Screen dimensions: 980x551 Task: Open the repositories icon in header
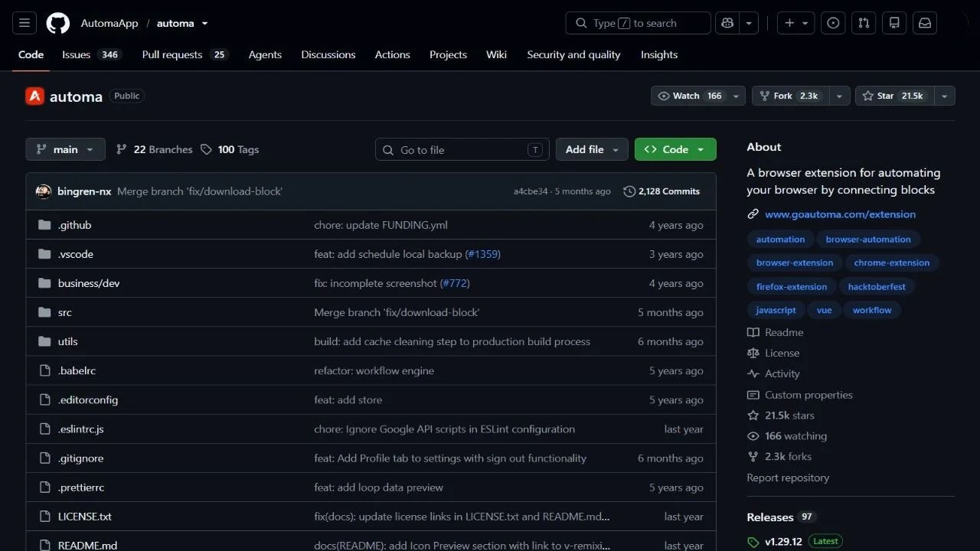pos(894,23)
